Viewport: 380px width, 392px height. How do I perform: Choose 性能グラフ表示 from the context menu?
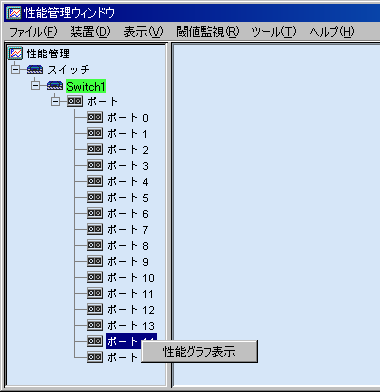tap(199, 351)
